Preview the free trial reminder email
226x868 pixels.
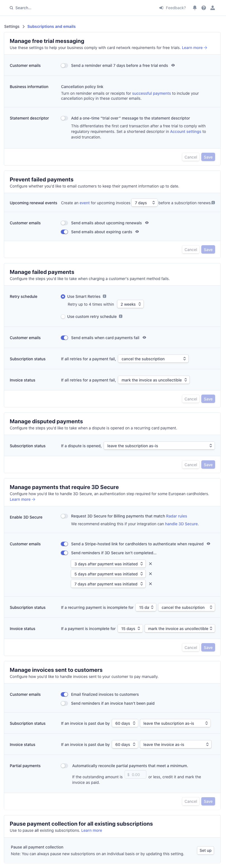pyautogui.click(x=173, y=65)
